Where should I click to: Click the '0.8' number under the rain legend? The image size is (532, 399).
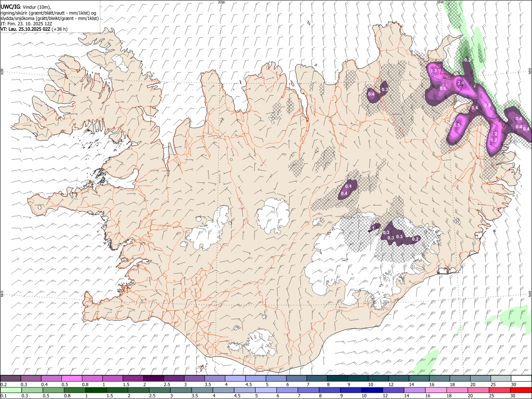[67, 396]
